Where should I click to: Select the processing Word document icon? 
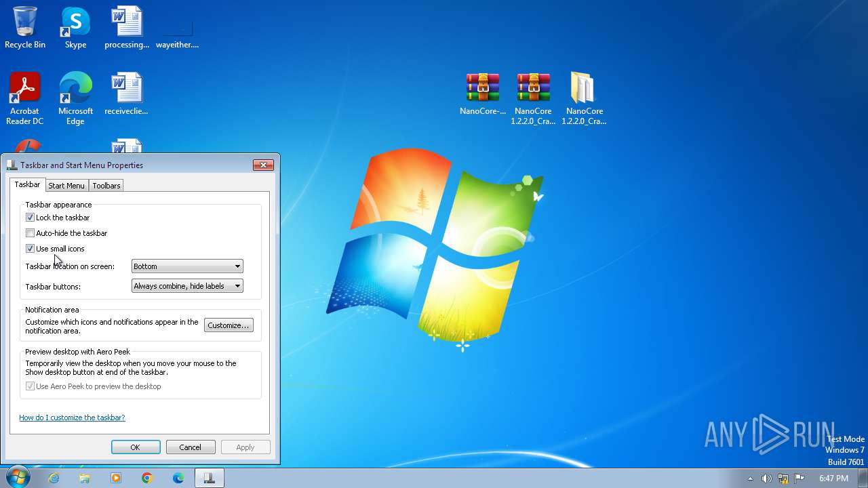pyautogui.click(x=127, y=27)
